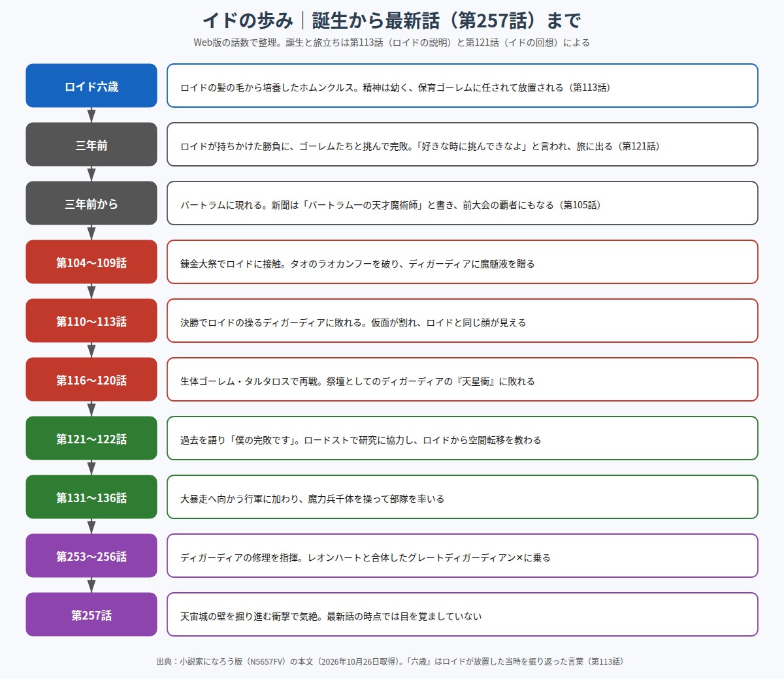Select the description 「錬金大祭でロイドに接触…」
The image size is (784, 679).
pos(463,262)
